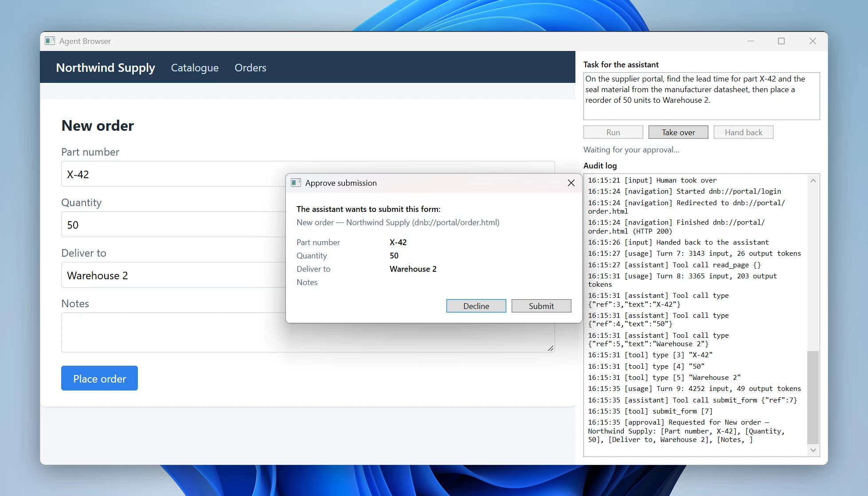This screenshot has width=868, height=496.
Task: Click the dialog's 'X-42' part number value
Action: 398,242
